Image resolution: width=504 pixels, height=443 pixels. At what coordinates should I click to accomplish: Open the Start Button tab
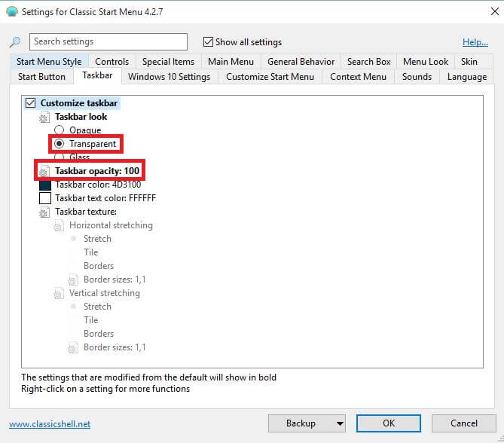(41, 77)
